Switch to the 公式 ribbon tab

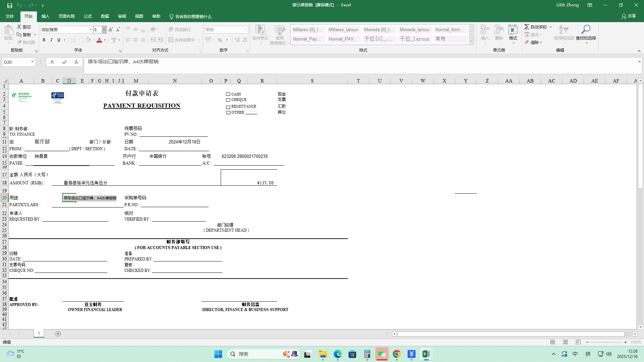click(88, 16)
